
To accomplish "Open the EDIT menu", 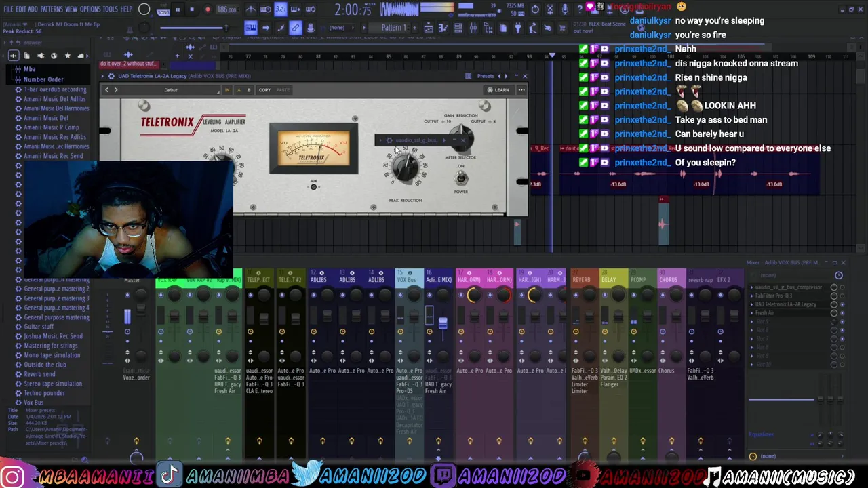I will click(20, 9).
